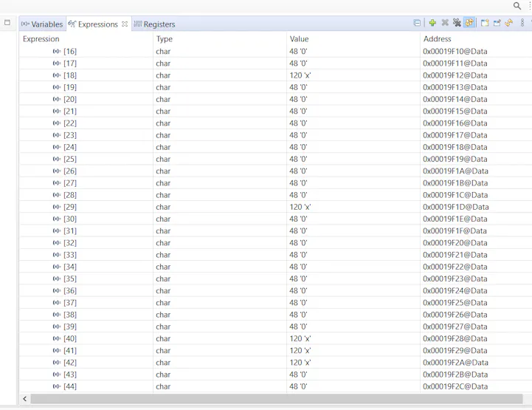Image resolution: width=532 pixels, height=410 pixels.
Task: Click value 120 'x' in row [42]
Action: 300,363
